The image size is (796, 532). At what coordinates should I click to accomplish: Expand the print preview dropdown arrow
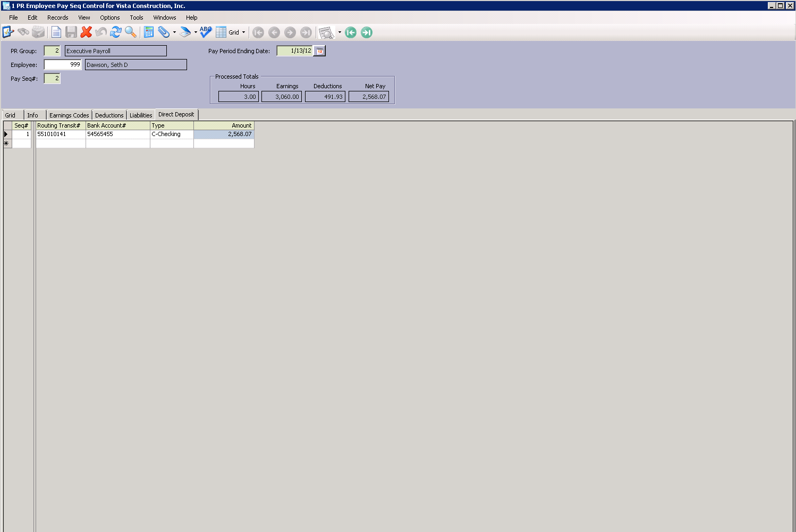[x=340, y=32]
